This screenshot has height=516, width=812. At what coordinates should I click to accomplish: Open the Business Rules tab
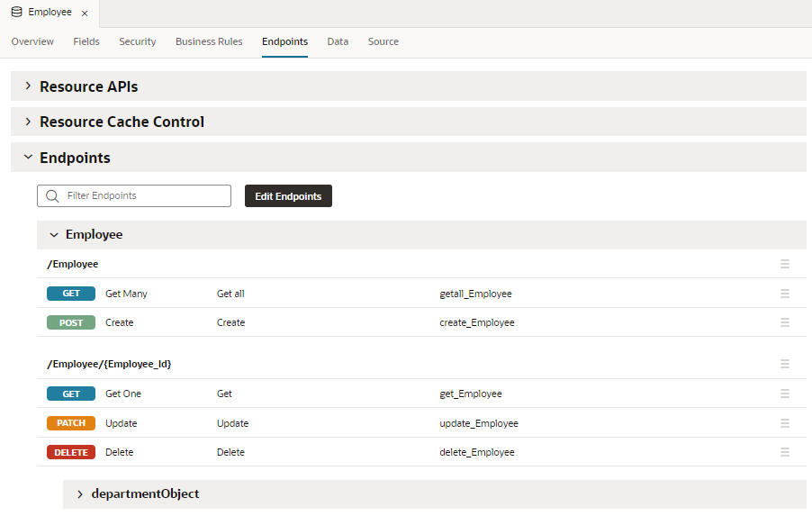click(209, 41)
